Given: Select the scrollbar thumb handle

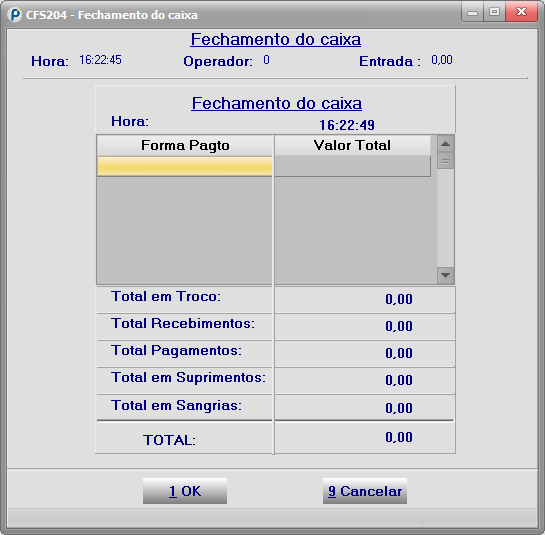Looking at the screenshot, I should click(445, 161).
